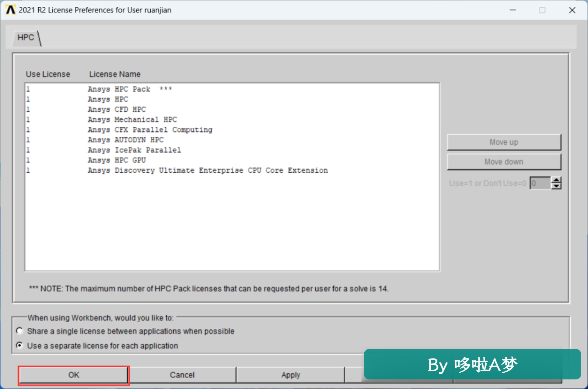Screen dimensions: 588x389
Task: Select the Ansys Mechanical HPC license
Action: [x=232, y=120]
